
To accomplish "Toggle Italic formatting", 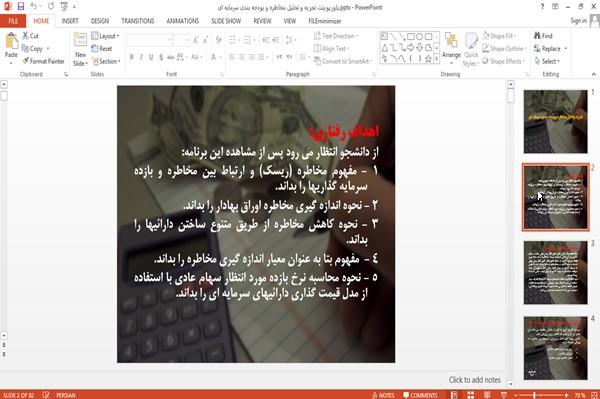I will tap(141, 57).
